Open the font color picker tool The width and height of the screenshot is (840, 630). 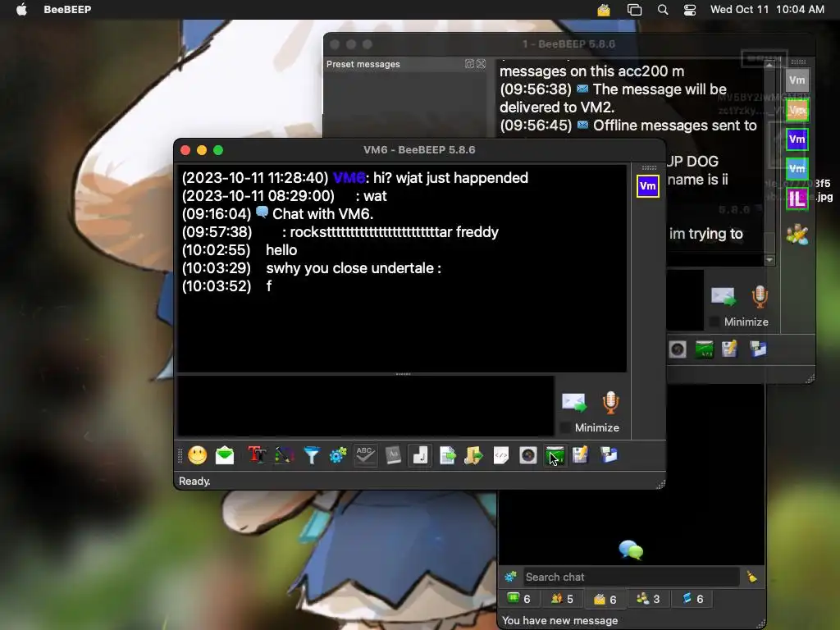pyautogui.click(x=284, y=455)
